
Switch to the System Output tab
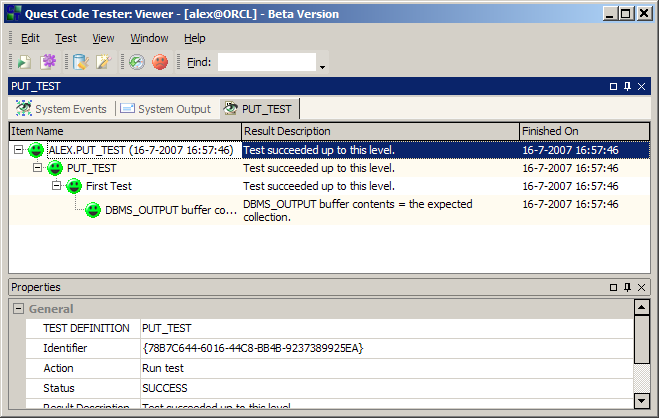point(165,109)
